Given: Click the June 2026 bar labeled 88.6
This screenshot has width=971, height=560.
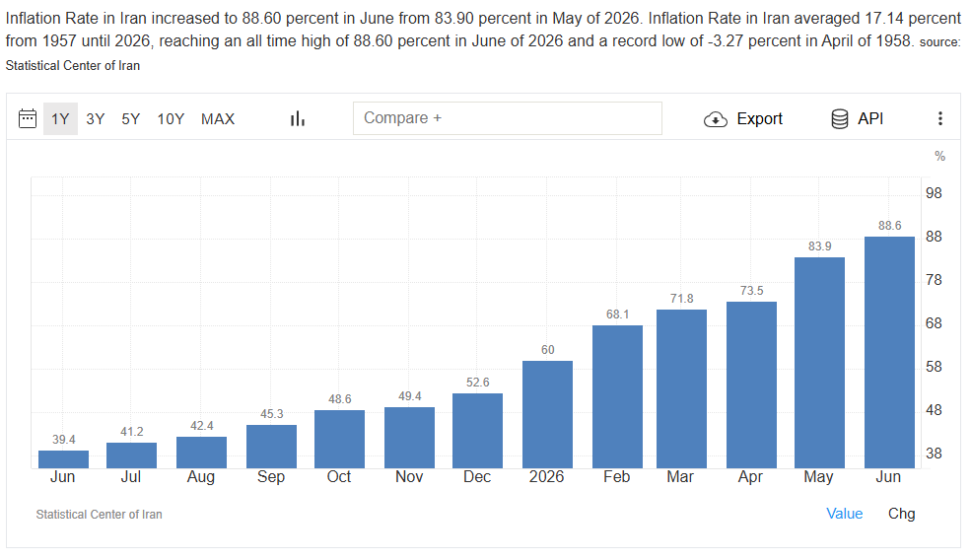Looking at the screenshot, I should [x=889, y=353].
